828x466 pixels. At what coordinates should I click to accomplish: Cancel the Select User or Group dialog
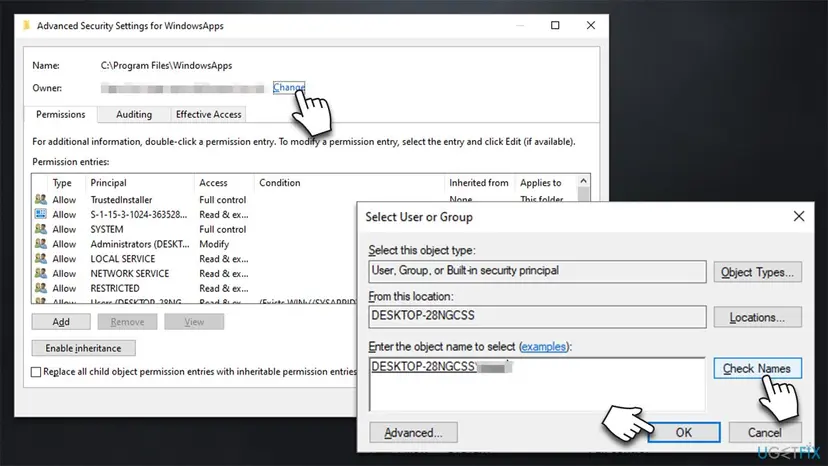(x=765, y=433)
